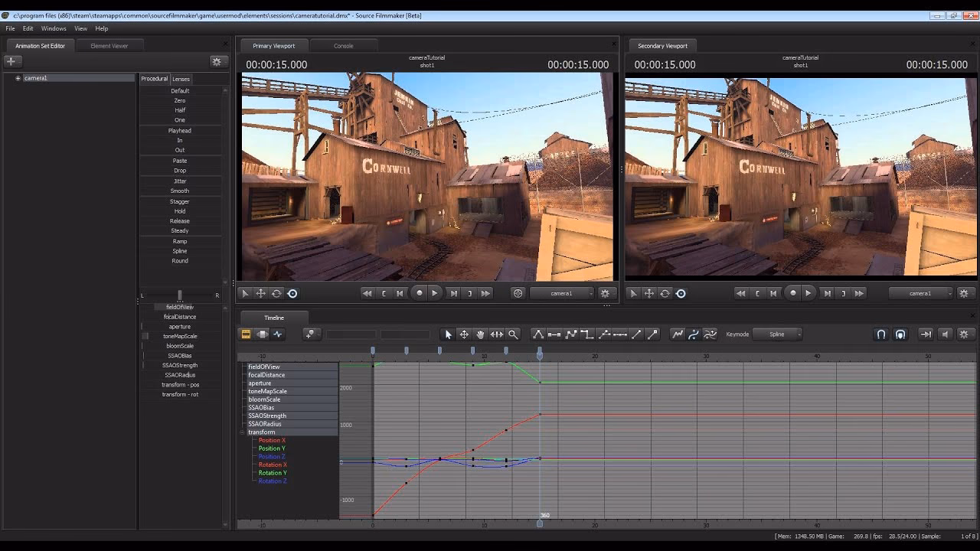The height and width of the screenshot is (551, 980).
Task: Open the Windows menu
Action: [x=54, y=28]
